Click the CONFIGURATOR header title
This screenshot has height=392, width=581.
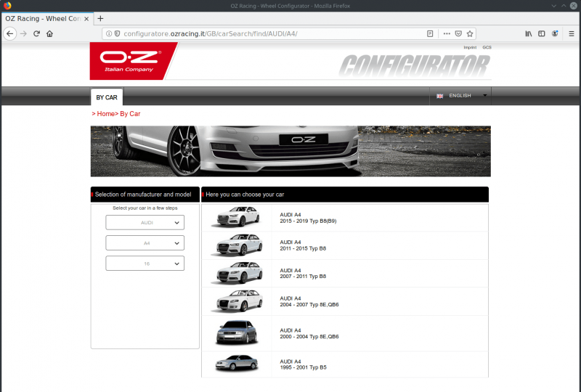tap(415, 66)
